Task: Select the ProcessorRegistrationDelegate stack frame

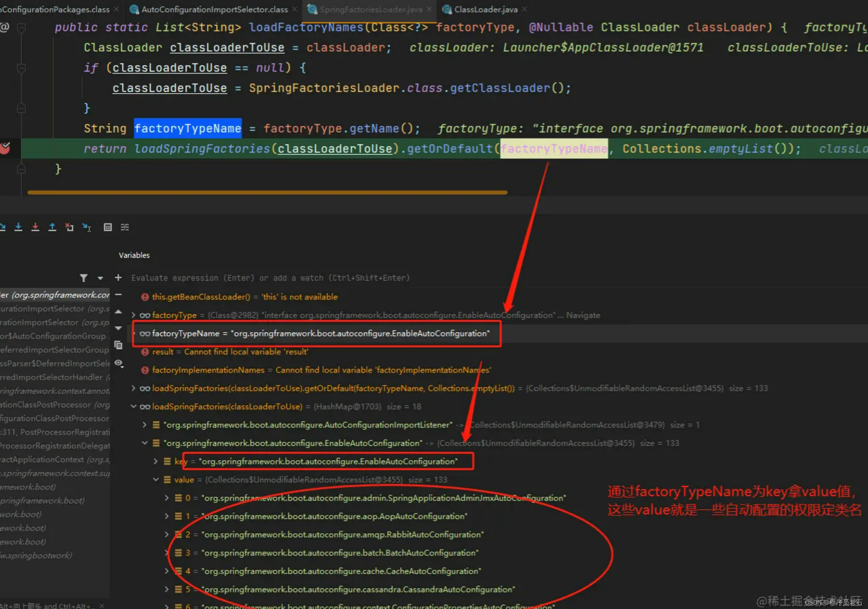Action: [55, 445]
